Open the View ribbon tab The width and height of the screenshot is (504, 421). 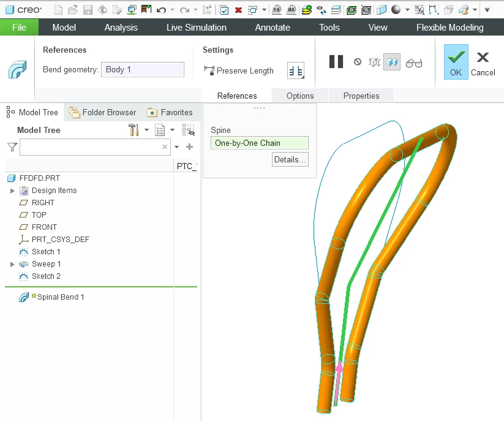tap(378, 28)
